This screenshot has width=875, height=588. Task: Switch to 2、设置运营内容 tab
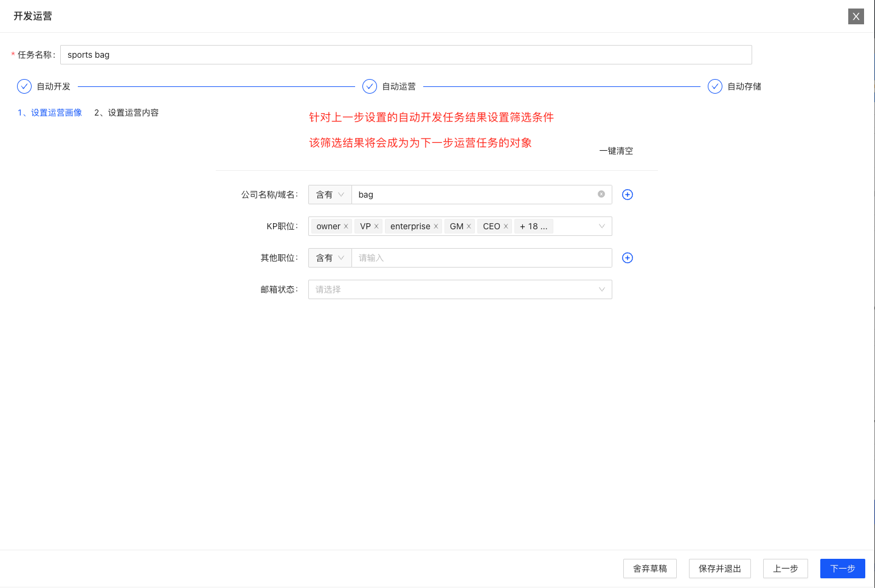pyautogui.click(x=126, y=112)
